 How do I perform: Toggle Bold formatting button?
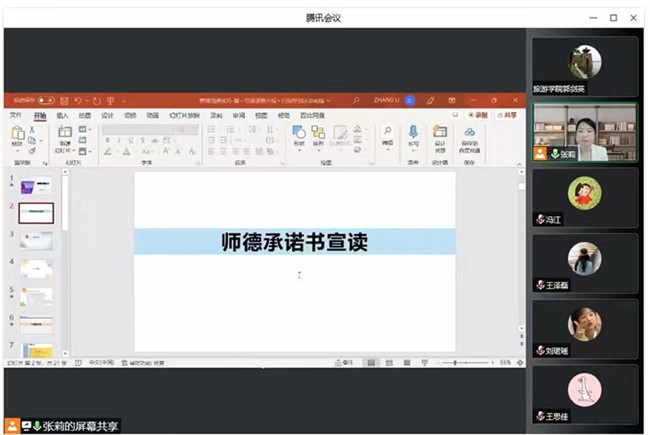tap(106, 141)
